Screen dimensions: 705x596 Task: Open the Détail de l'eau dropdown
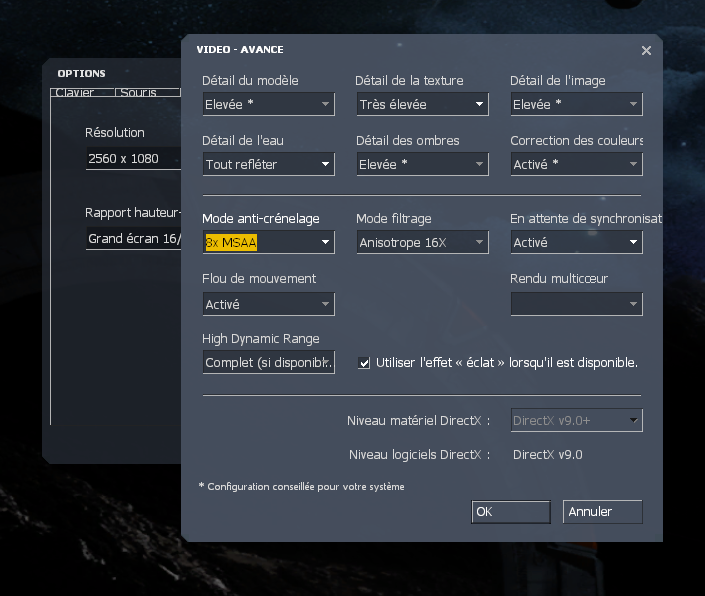click(x=268, y=164)
